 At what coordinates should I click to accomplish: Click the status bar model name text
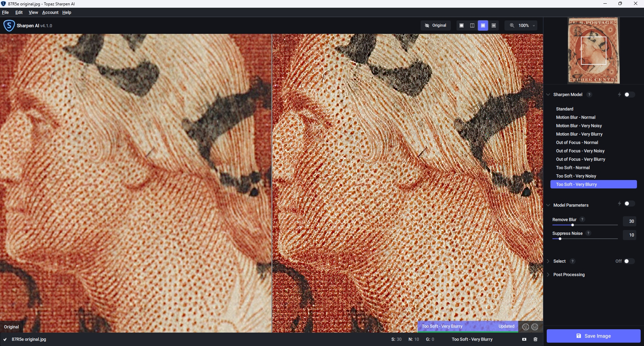[x=472, y=339]
